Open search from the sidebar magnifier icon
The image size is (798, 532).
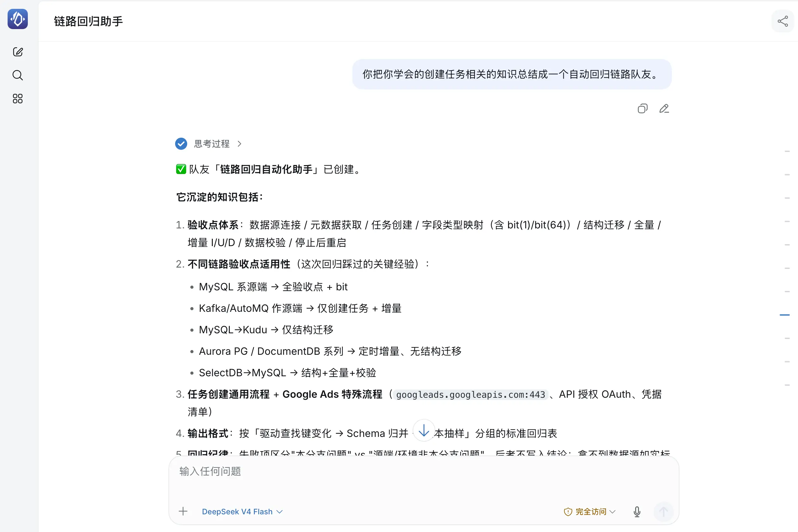(18, 75)
